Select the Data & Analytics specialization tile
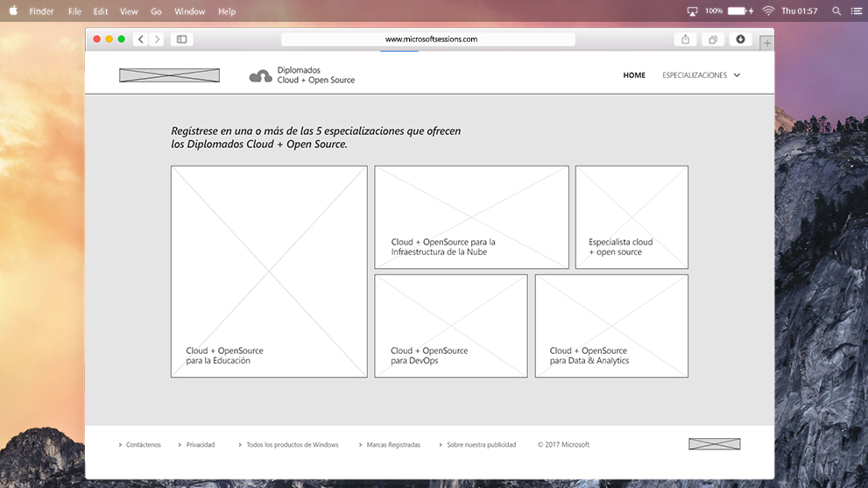 pyautogui.click(x=611, y=326)
